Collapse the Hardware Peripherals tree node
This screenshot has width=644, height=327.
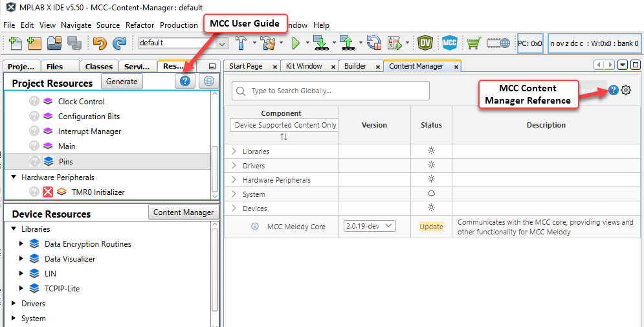tap(14, 177)
